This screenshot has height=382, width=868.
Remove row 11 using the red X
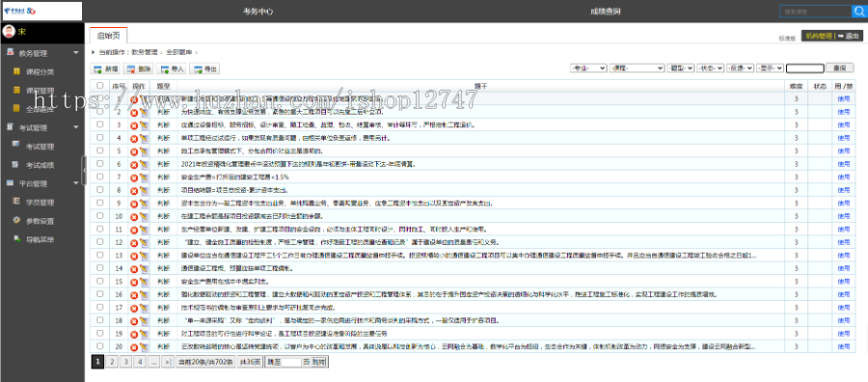coord(133,230)
